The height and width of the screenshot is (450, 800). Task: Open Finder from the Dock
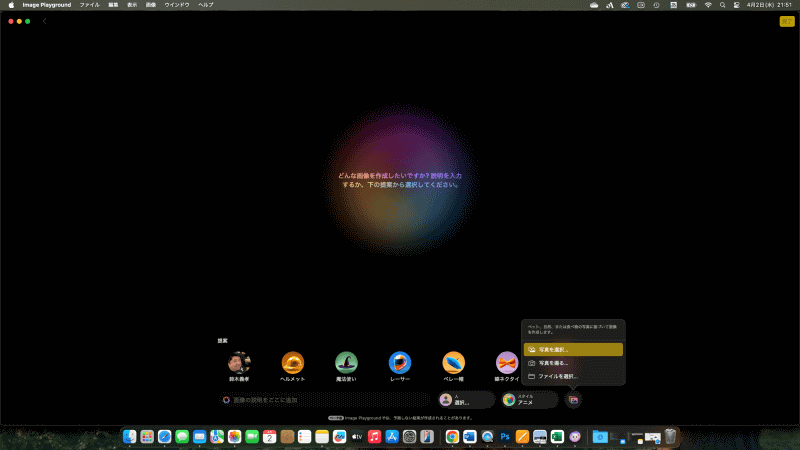coord(130,437)
